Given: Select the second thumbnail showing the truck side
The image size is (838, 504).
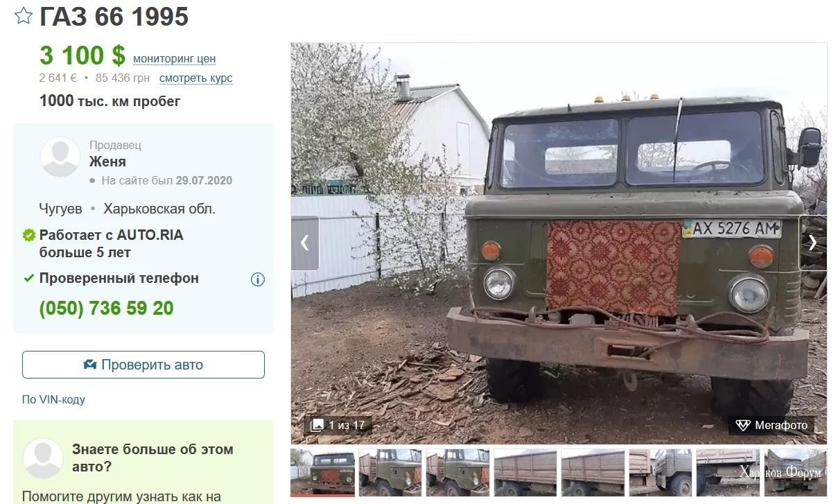Looking at the screenshot, I should (390, 472).
